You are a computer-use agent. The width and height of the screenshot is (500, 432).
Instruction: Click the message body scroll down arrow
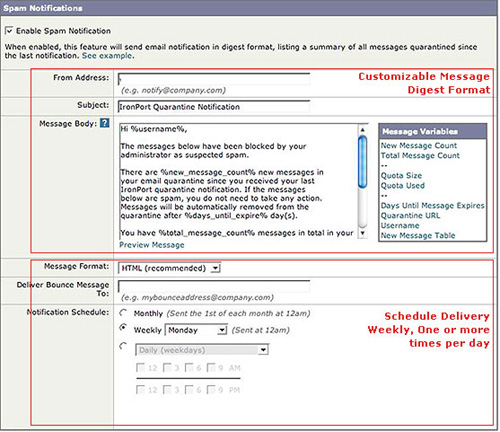(x=362, y=233)
